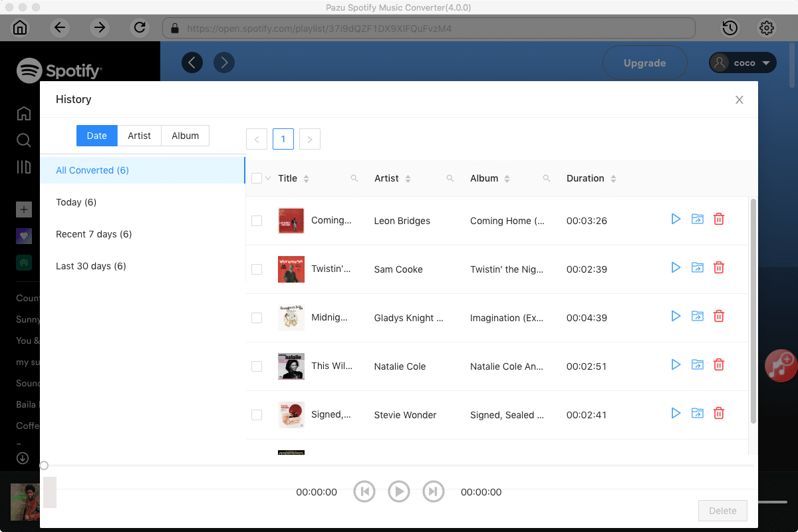
Task: Expand selection options arrow beside header checkbox
Action: point(268,178)
